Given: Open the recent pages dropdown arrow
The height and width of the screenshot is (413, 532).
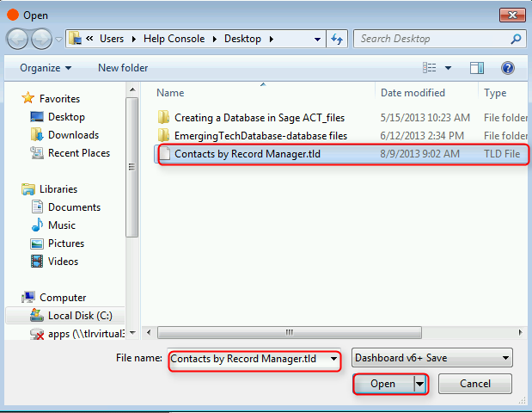Looking at the screenshot, I should (58, 40).
